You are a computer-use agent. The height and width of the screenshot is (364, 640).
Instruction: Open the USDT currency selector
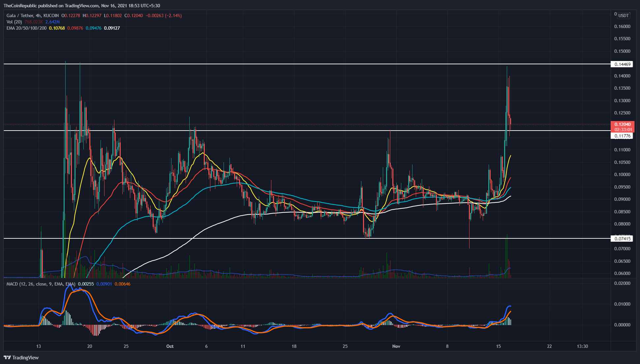[x=623, y=15]
